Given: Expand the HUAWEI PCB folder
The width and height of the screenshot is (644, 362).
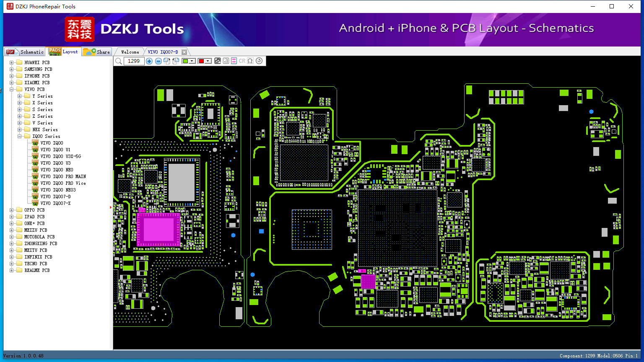Looking at the screenshot, I should (12, 62).
